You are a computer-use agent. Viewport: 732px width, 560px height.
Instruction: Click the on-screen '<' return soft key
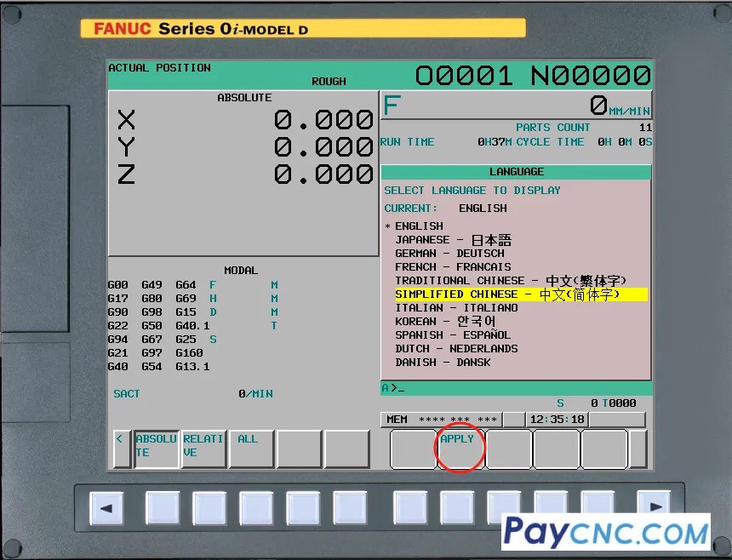coord(122,449)
